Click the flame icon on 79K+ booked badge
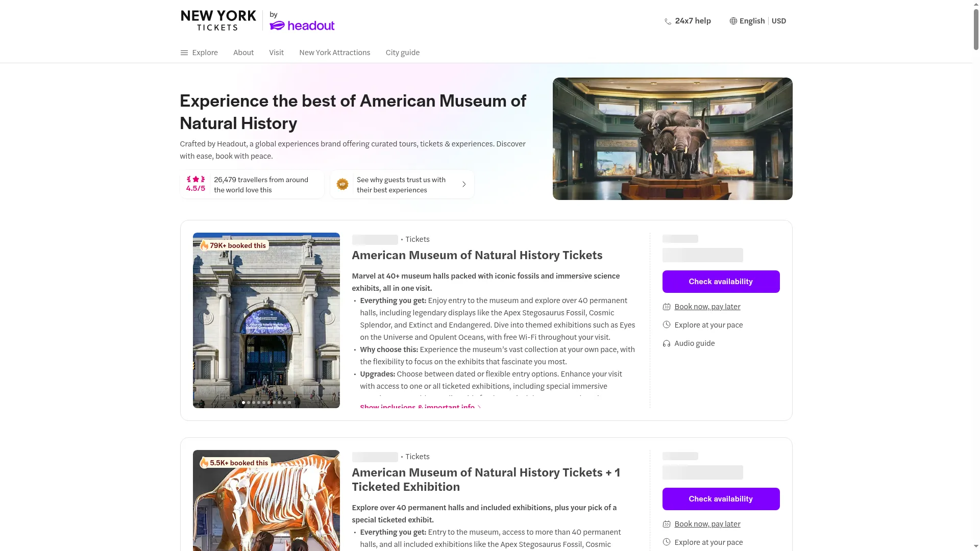The width and height of the screenshot is (980, 551). 204,245
